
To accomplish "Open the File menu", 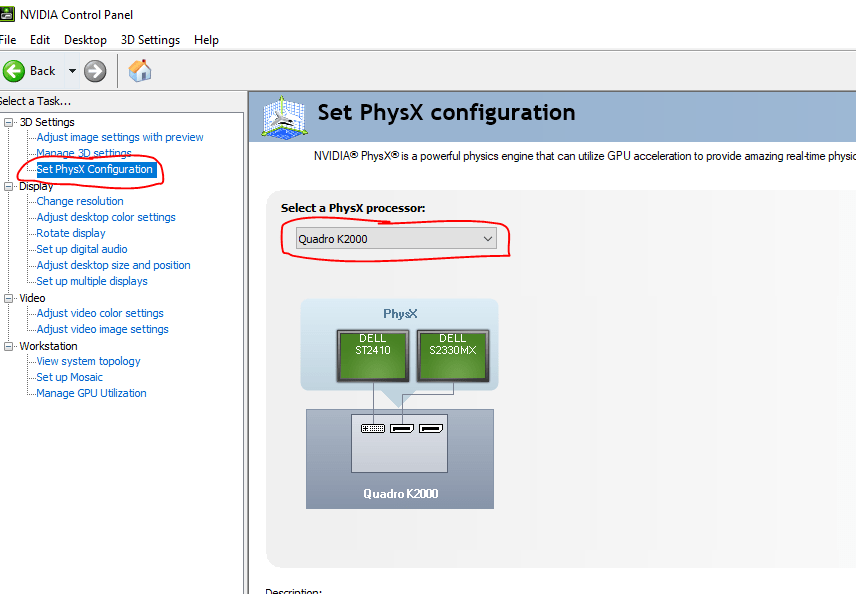I will click(x=8, y=40).
